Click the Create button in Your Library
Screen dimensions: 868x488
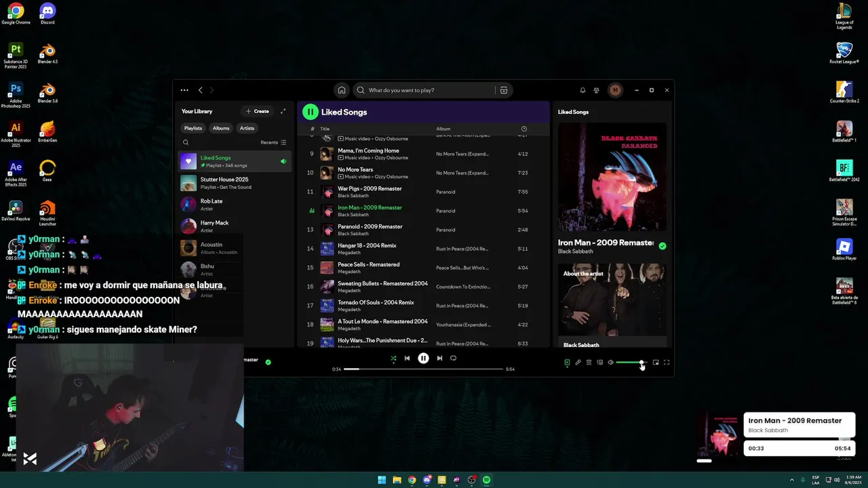click(x=258, y=111)
